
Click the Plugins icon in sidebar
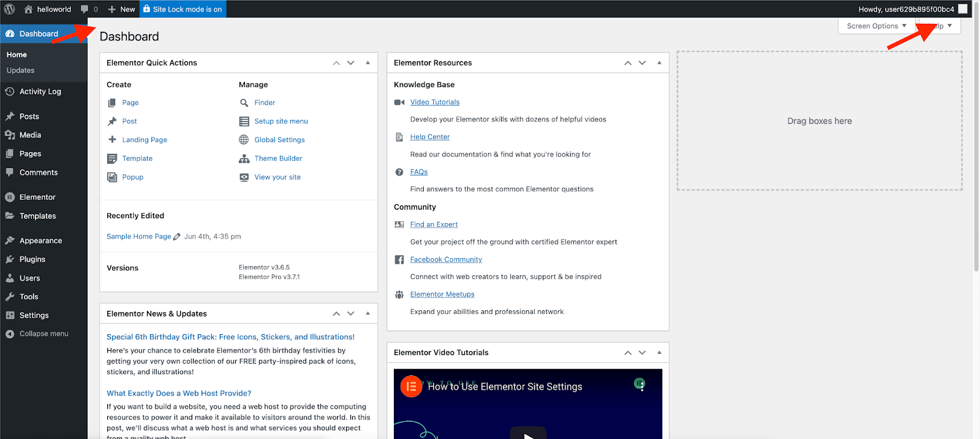(x=10, y=259)
